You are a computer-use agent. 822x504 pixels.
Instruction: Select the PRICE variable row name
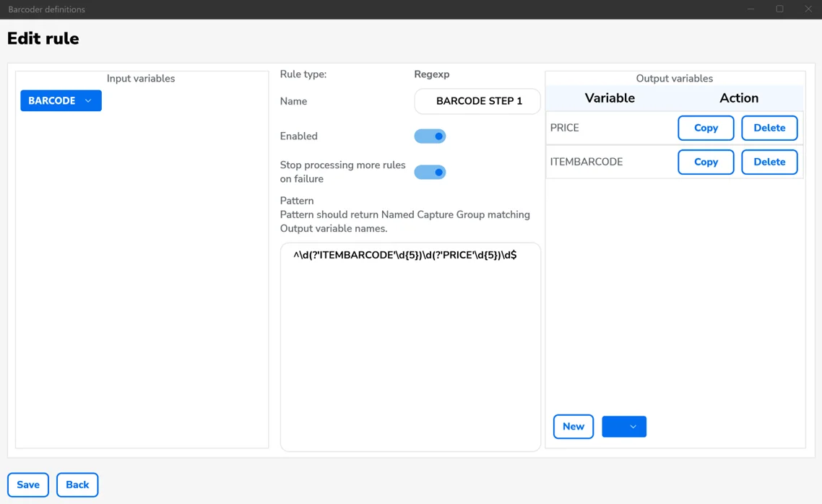[565, 128]
